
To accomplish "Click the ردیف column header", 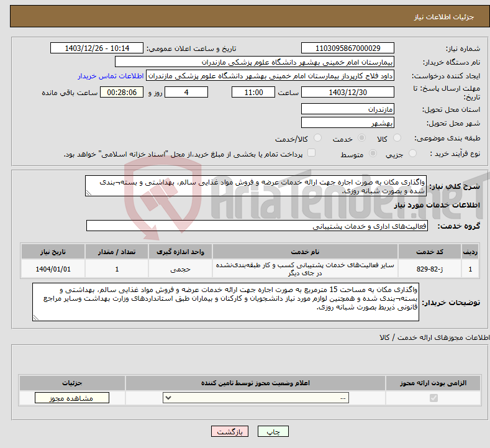I will point(470,252).
